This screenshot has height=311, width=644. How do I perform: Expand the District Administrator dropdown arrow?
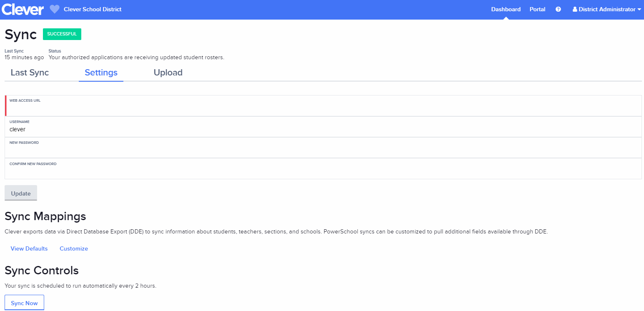point(639,9)
